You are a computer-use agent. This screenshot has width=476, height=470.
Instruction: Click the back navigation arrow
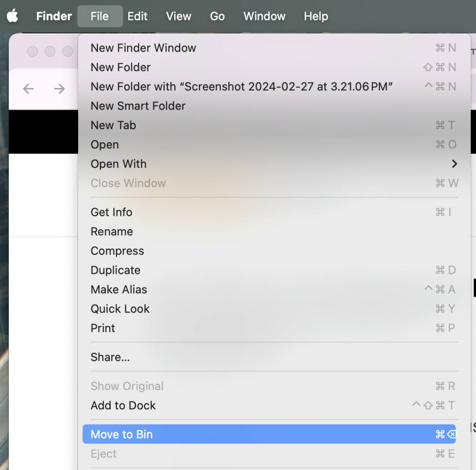(28, 88)
